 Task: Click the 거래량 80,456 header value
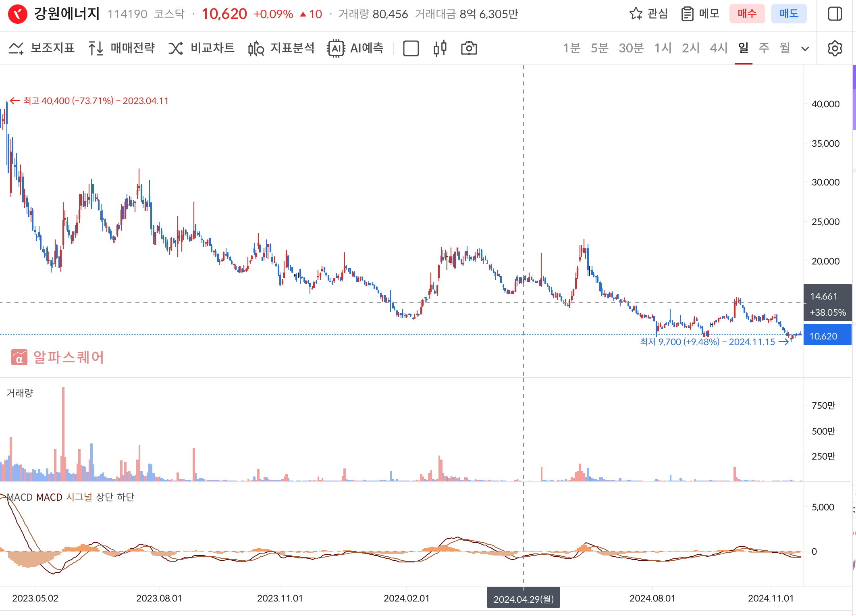(x=373, y=14)
